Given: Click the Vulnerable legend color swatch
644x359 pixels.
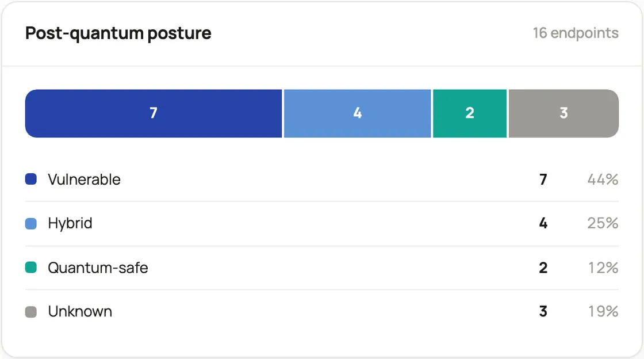Looking at the screenshot, I should tap(31, 179).
